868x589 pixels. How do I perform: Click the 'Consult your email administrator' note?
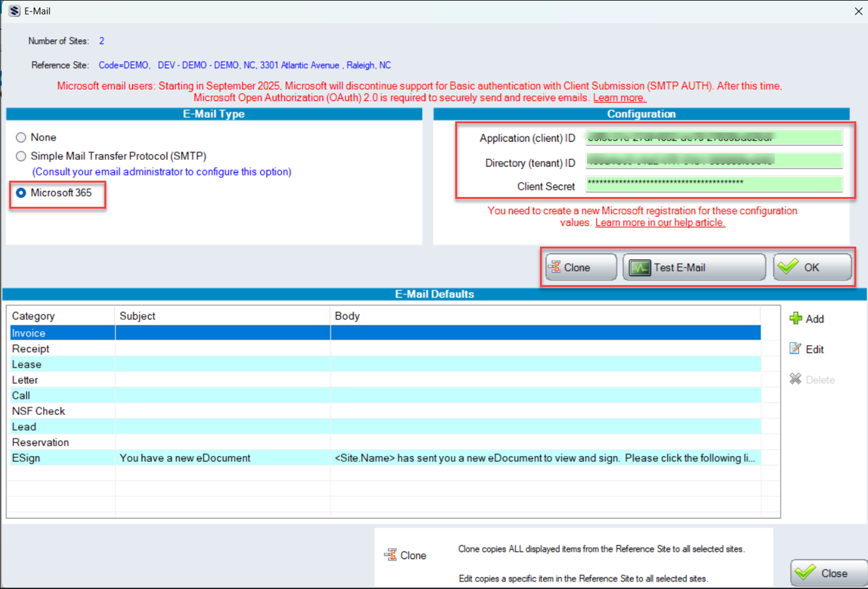pyautogui.click(x=162, y=172)
